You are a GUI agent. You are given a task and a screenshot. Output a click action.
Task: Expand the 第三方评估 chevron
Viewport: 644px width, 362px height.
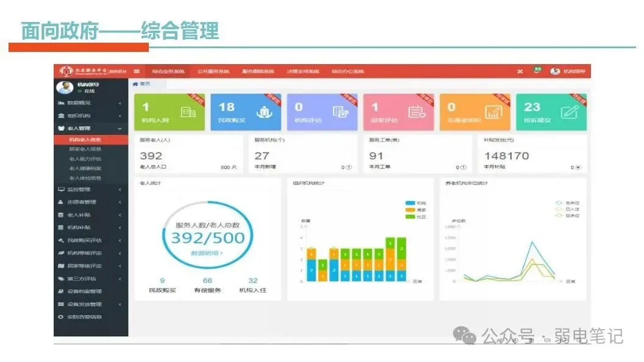[120, 278]
